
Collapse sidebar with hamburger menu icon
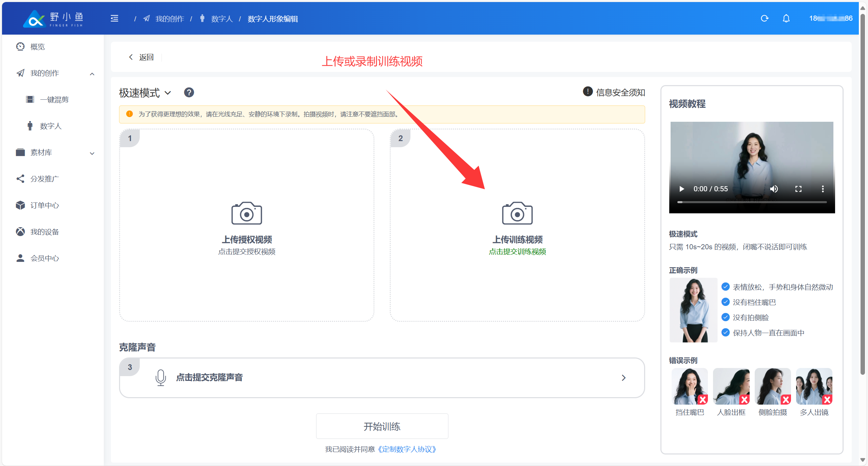click(x=115, y=18)
